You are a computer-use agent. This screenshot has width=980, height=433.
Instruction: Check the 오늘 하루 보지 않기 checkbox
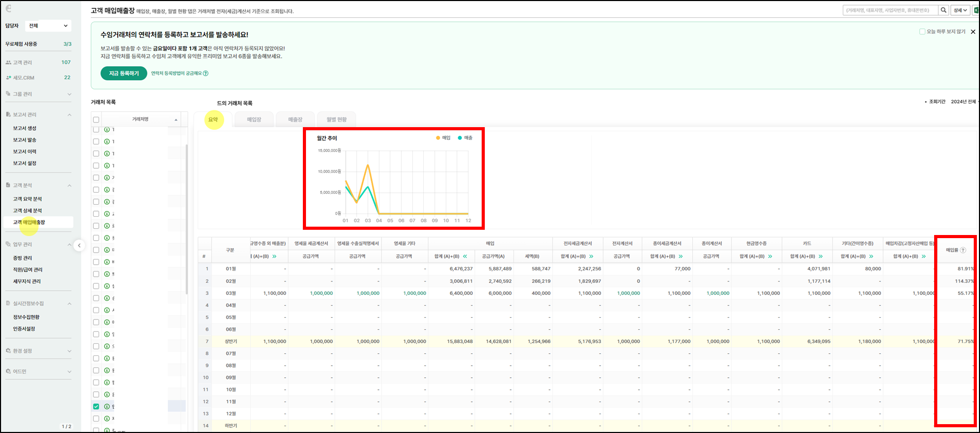tap(922, 32)
